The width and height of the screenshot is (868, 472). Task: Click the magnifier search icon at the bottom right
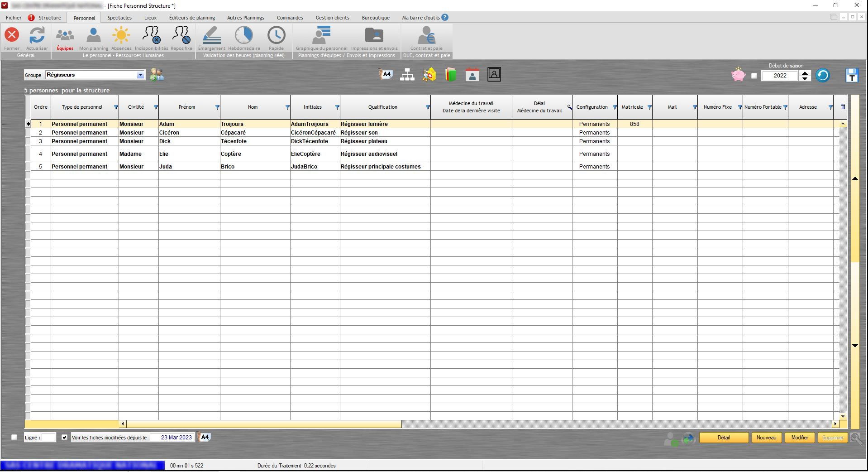pos(857,438)
